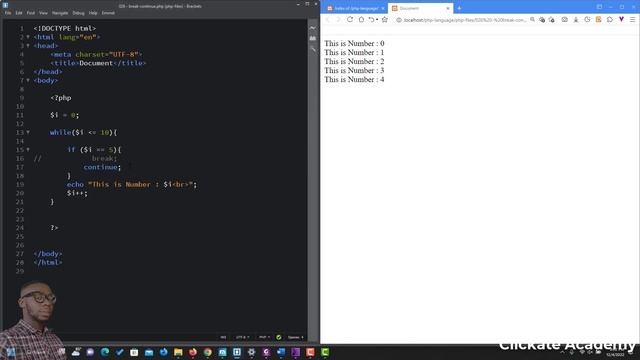Open the browser downloads icon
This screenshot has width=640, height=360.
click(576, 20)
